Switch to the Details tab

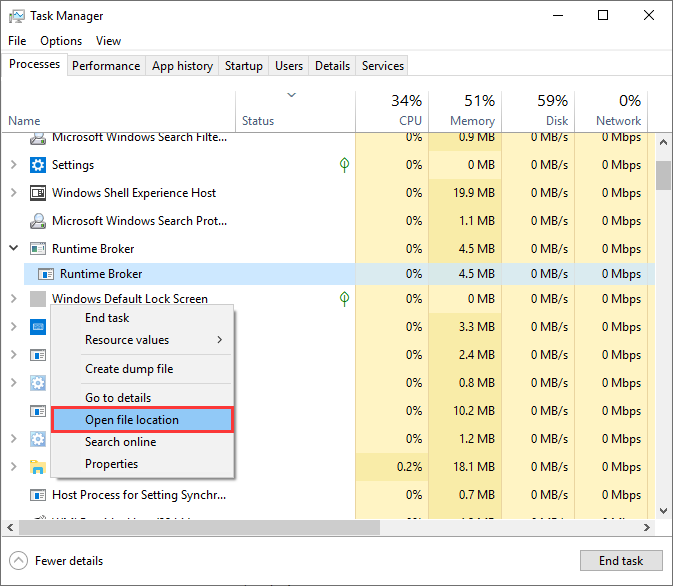332,66
